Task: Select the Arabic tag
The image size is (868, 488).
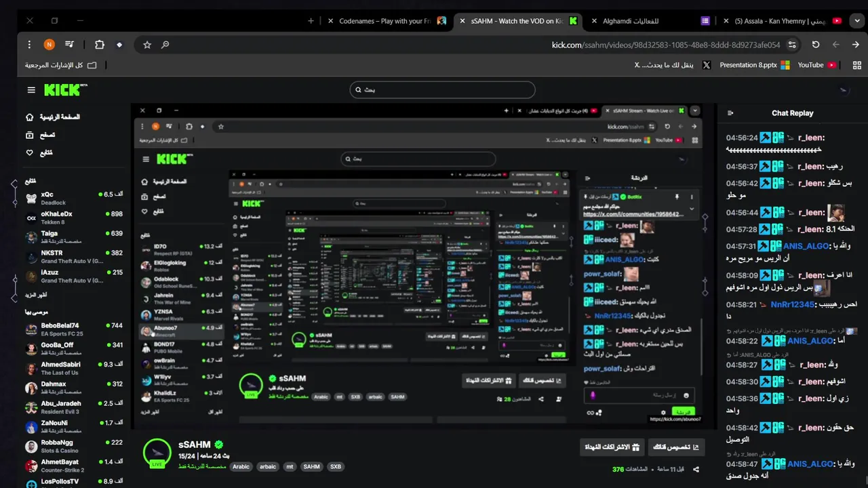Action: pos(241,466)
